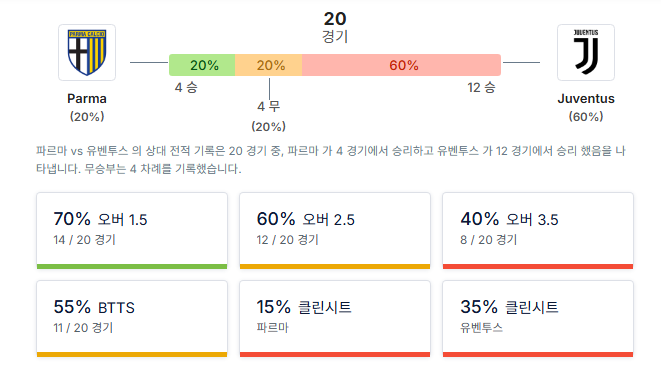The width and height of the screenshot is (661, 367).
Task: Click the 20 경기 total matches header
Action: pos(335,27)
